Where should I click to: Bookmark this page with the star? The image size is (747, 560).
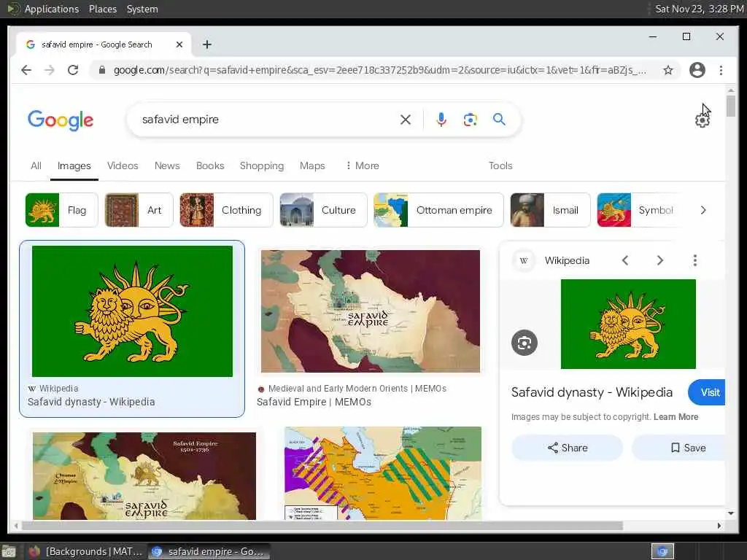click(x=668, y=70)
